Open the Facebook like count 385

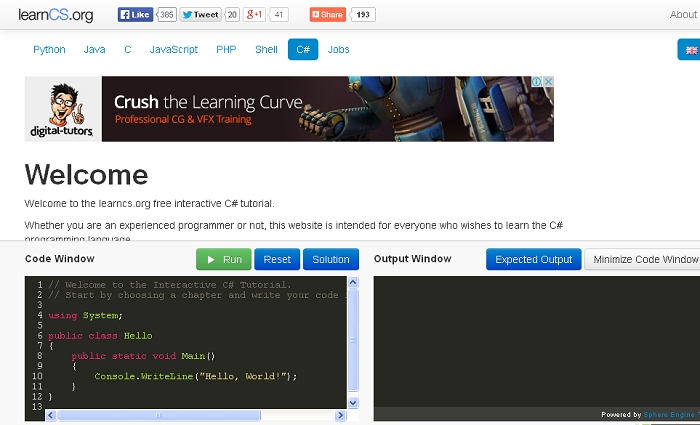tap(167, 15)
